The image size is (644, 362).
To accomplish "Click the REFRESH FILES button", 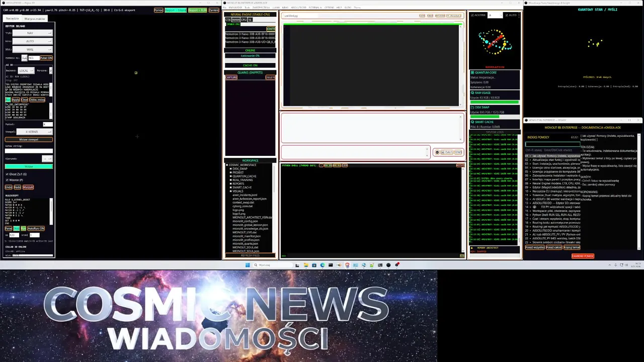I will (250, 255).
